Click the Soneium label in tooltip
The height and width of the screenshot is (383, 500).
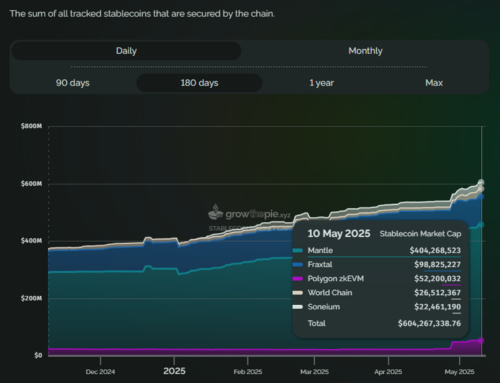pos(324,307)
